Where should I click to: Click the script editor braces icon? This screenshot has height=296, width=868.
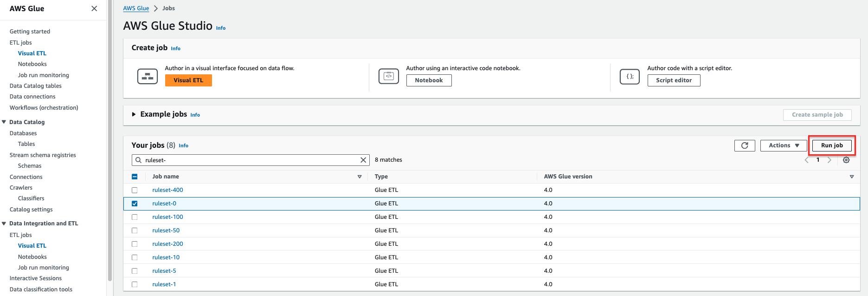630,76
